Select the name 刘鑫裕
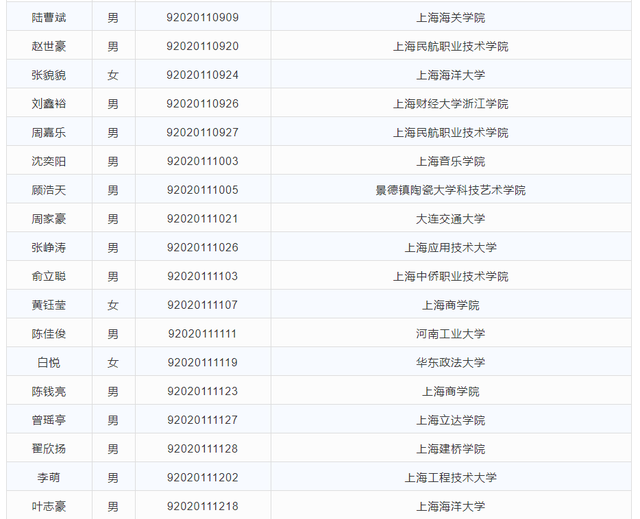This screenshot has height=519, width=640. coord(49,104)
